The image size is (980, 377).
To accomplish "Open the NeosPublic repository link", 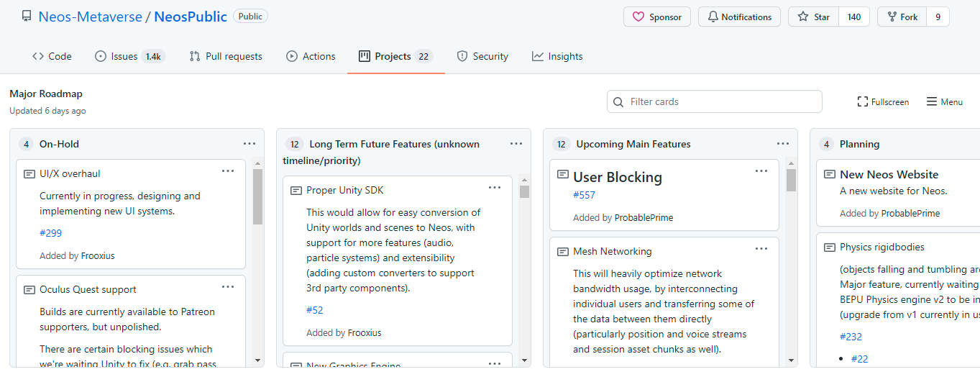I will [191, 17].
